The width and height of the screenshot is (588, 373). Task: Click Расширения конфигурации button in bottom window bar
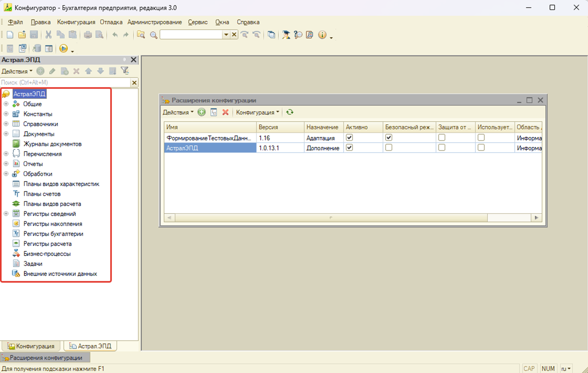(45, 358)
